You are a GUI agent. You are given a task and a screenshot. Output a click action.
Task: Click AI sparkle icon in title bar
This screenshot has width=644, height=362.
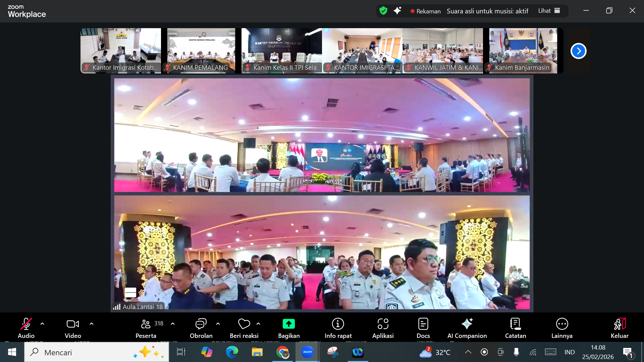click(397, 11)
